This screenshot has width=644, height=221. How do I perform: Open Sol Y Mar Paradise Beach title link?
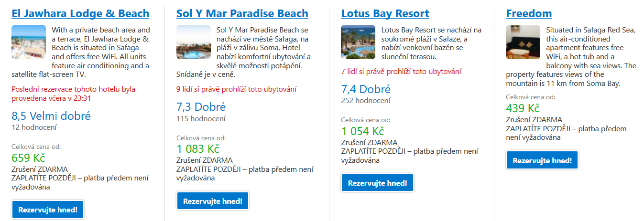242,13
